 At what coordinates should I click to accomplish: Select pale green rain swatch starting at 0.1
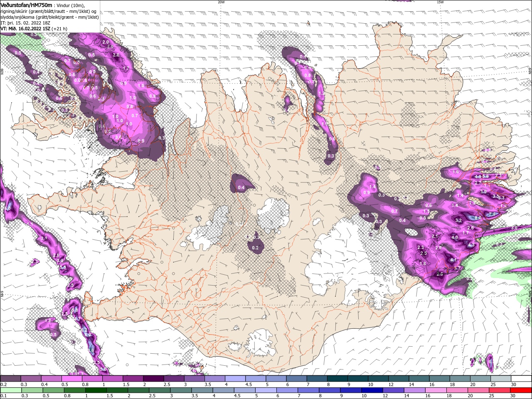pos(10,390)
